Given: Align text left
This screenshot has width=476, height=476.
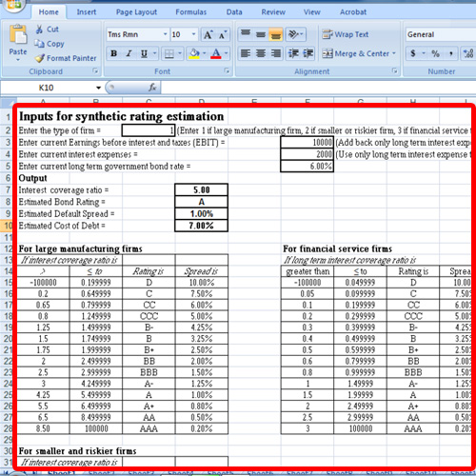Looking at the screenshot, I should pyautogui.click(x=246, y=53).
